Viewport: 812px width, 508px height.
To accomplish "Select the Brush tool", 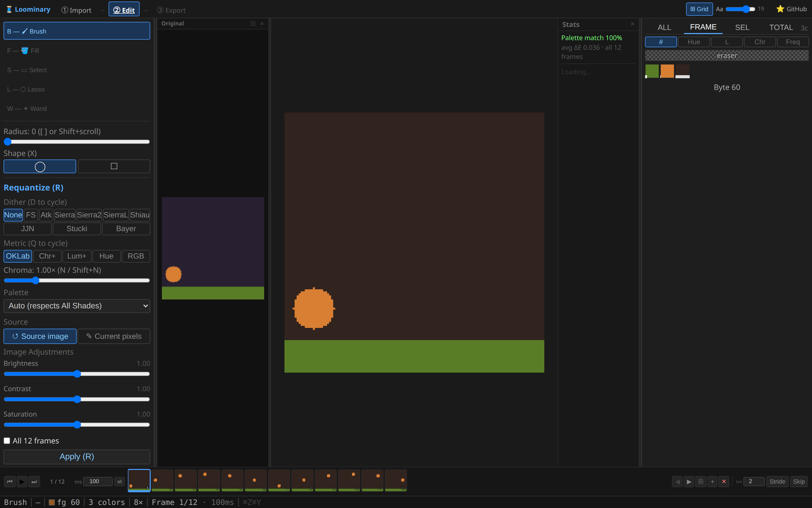I will tap(76, 31).
